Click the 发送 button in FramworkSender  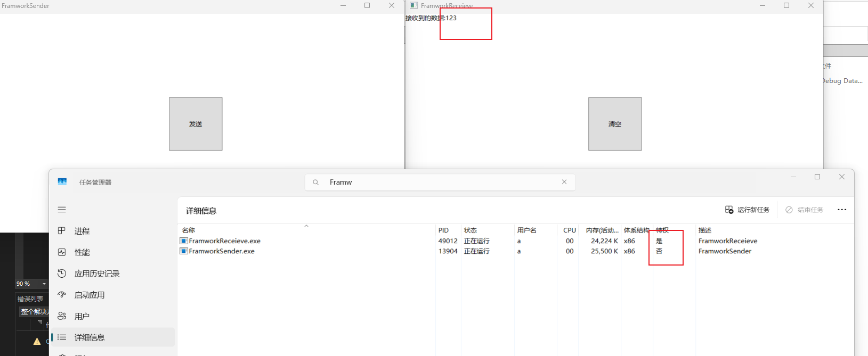(196, 124)
